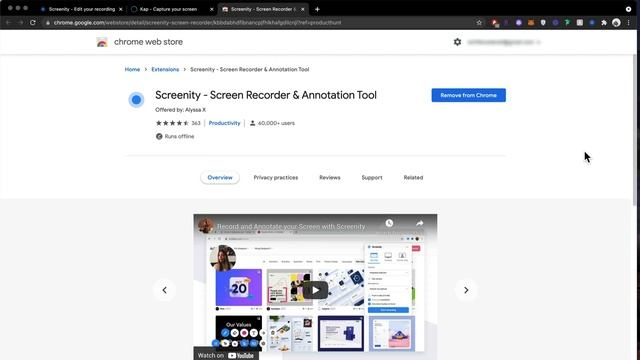Click the blue circle extension icon beside puzzle piece
This screenshot has height=360, width=640.
[x=592, y=23]
